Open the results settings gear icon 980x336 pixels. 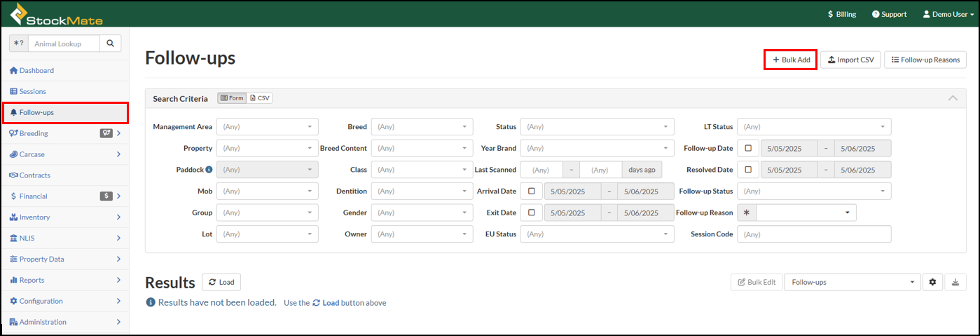932,282
